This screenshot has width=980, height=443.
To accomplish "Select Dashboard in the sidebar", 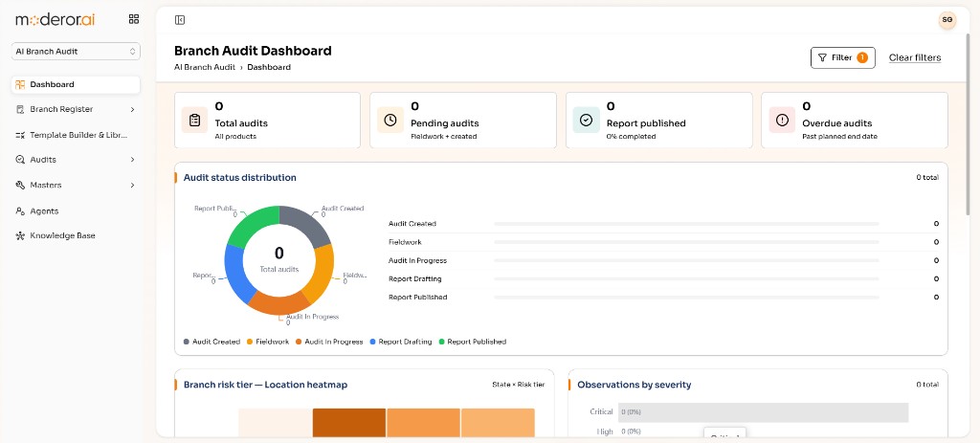I will pos(76,84).
